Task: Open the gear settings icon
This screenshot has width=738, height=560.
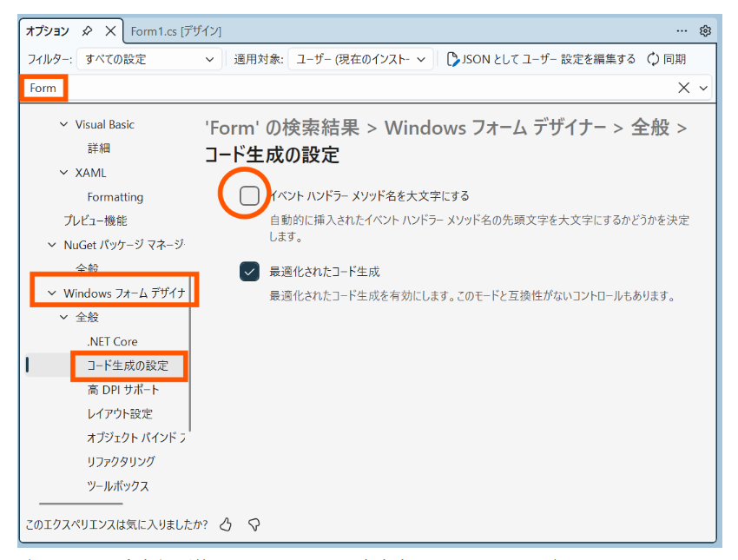Action: pos(705,31)
